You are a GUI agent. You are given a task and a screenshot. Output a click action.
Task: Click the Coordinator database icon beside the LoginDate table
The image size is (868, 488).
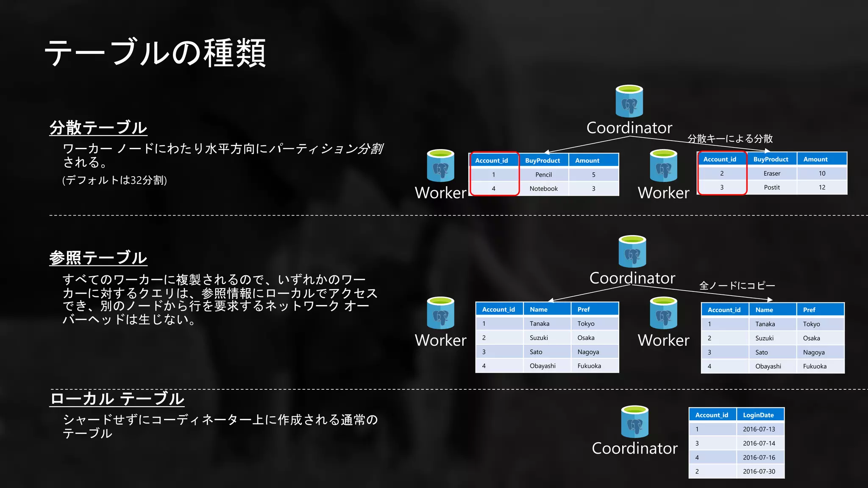[635, 422]
